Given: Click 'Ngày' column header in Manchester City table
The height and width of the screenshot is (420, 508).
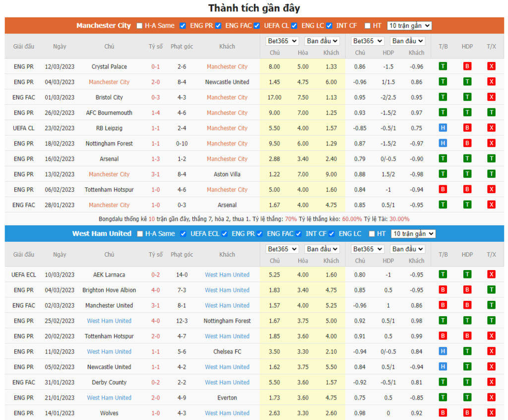Looking at the screenshot, I should pyautogui.click(x=60, y=46).
